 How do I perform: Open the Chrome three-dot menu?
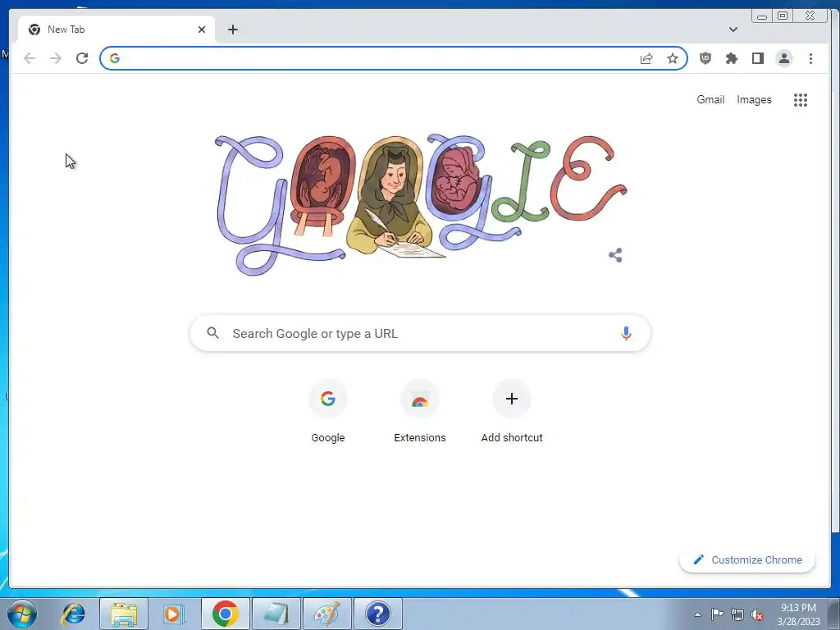pyautogui.click(x=810, y=58)
